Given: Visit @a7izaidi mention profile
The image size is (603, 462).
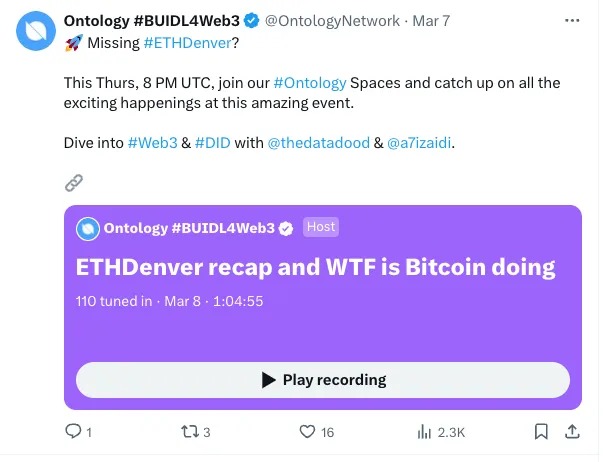Looking at the screenshot, I should [x=419, y=143].
